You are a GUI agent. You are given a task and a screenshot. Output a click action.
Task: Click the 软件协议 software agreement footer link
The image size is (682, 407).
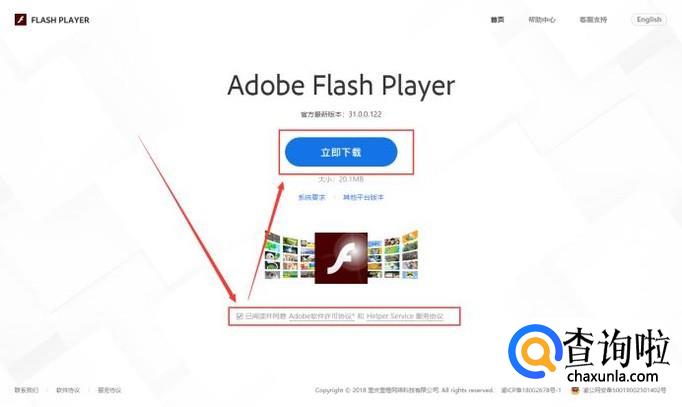[x=68, y=390]
